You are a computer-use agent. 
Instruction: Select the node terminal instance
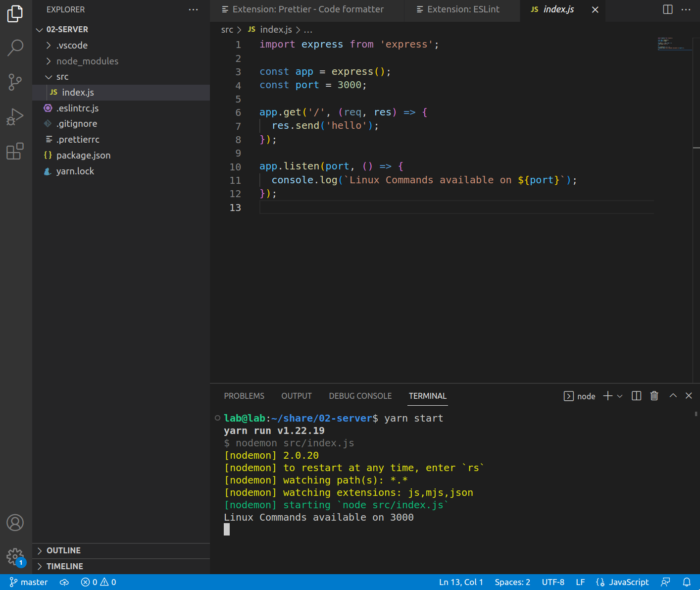pos(580,396)
